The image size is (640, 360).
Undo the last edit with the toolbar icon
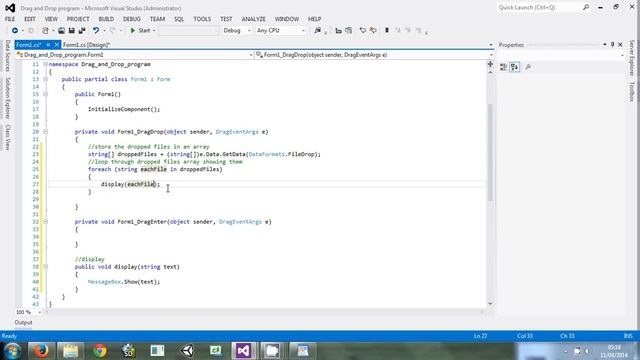tap(96, 31)
